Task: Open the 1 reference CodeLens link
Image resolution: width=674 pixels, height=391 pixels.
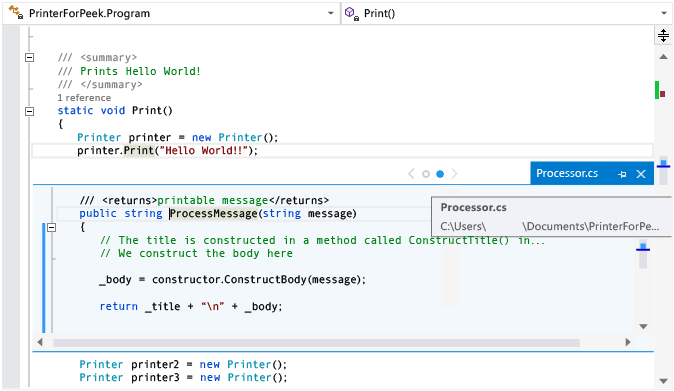Action: coord(84,98)
